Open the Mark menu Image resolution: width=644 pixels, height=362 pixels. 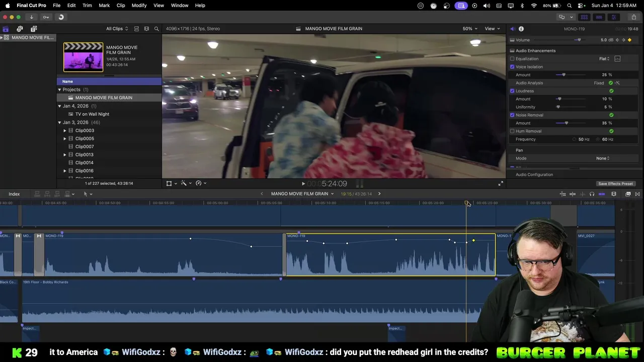click(104, 5)
